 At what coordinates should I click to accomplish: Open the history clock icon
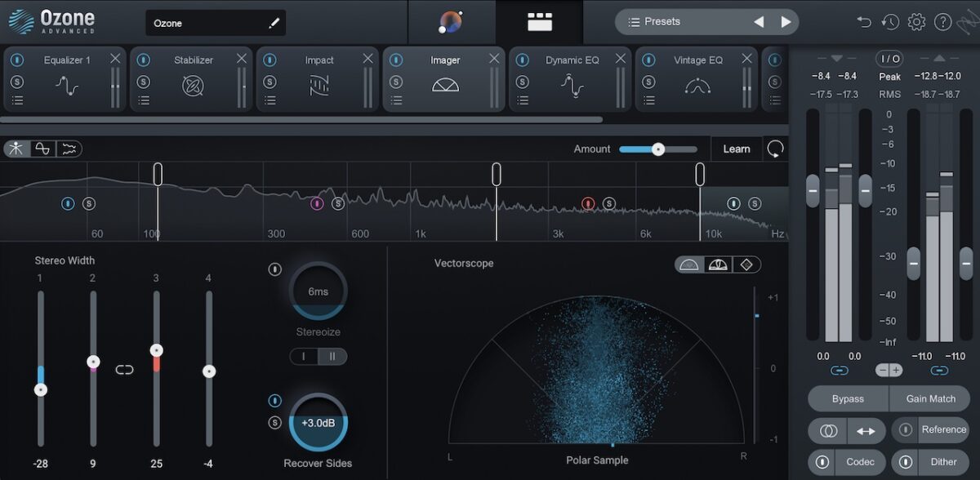(890, 22)
